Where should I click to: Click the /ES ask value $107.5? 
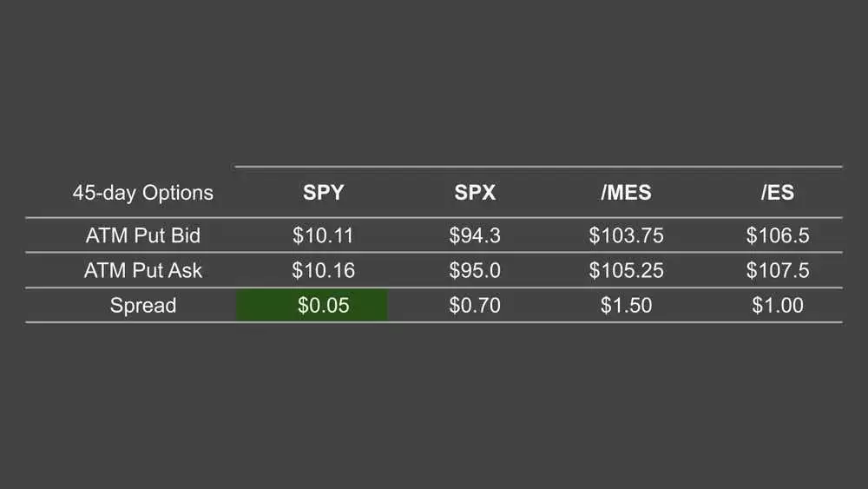(x=777, y=270)
